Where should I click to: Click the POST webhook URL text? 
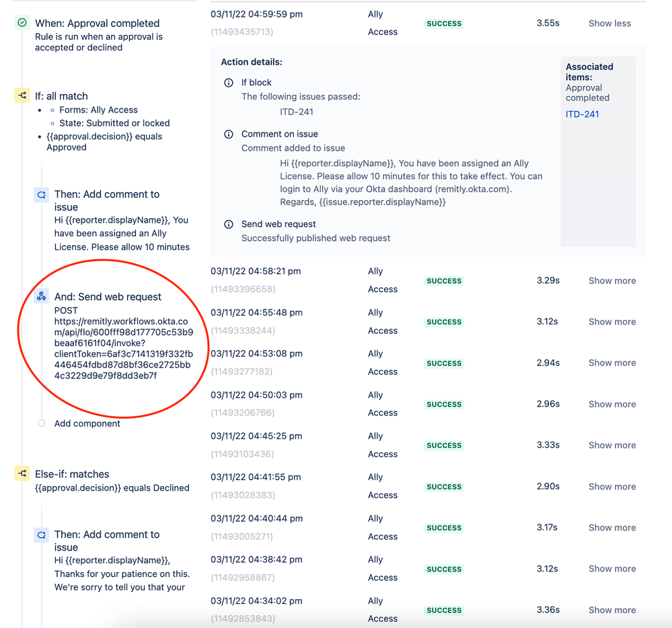point(123,343)
